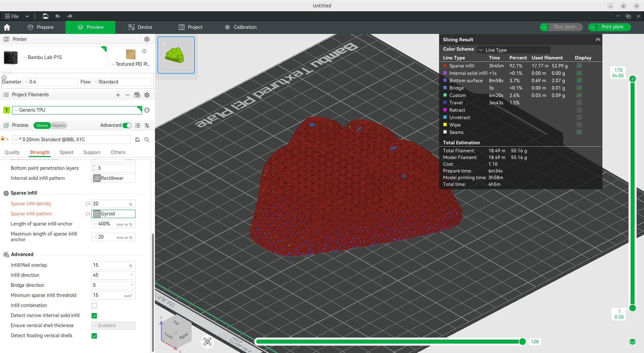Click the home icon in the top bar
This screenshot has height=353, width=644.
click(x=7, y=27)
